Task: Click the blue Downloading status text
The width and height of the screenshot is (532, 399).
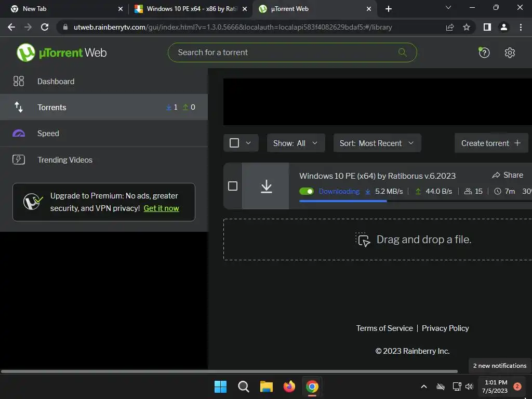Action: (x=339, y=191)
